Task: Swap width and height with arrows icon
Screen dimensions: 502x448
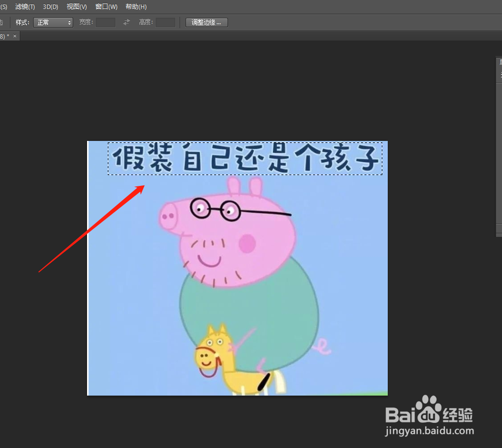Action: (127, 22)
